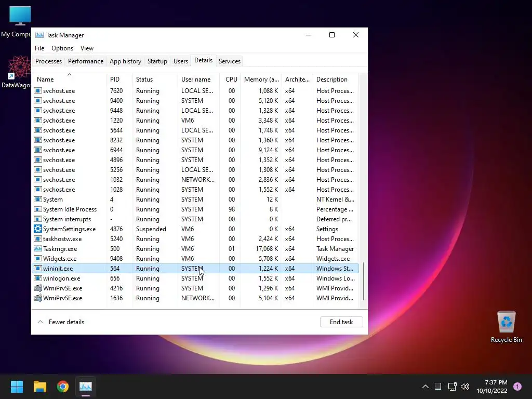This screenshot has height=399, width=532.
Task: Sort by the PID column header
Action: [119, 79]
